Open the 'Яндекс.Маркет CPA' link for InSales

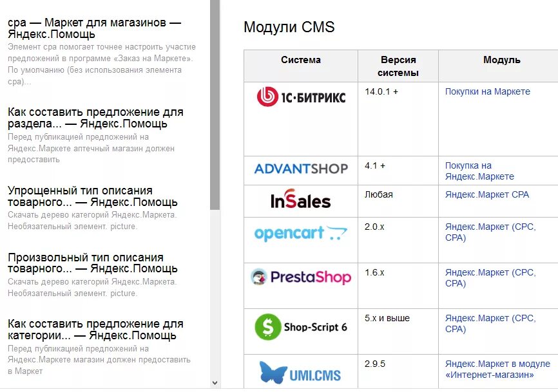pos(487,195)
